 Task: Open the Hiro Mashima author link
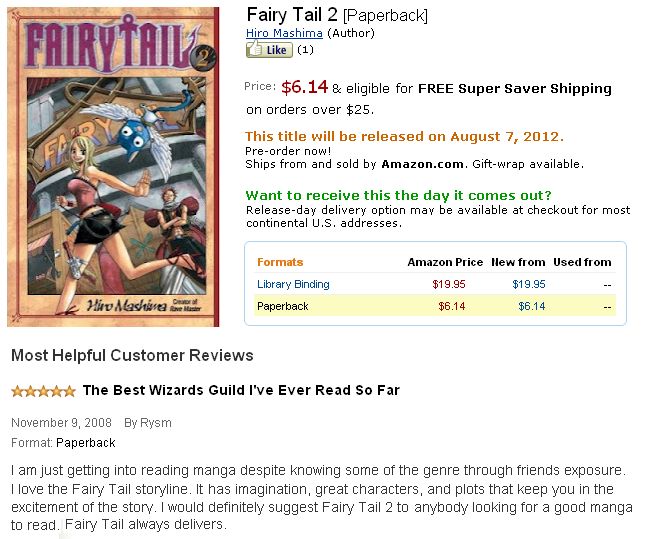coord(285,33)
